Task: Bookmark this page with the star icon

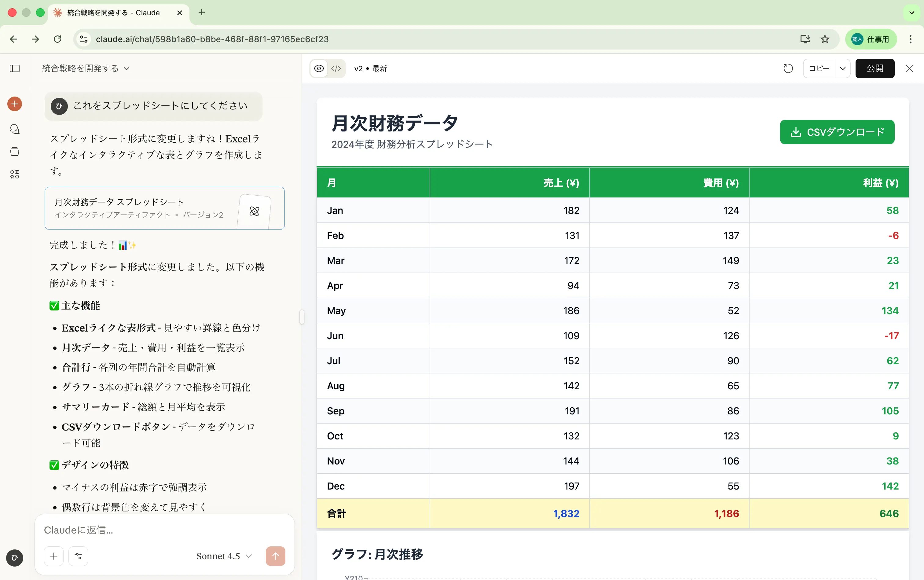Action: point(825,39)
